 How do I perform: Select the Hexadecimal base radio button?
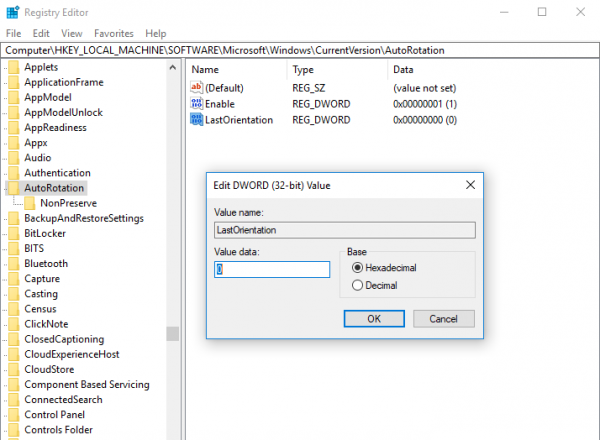tap(357, 267)
